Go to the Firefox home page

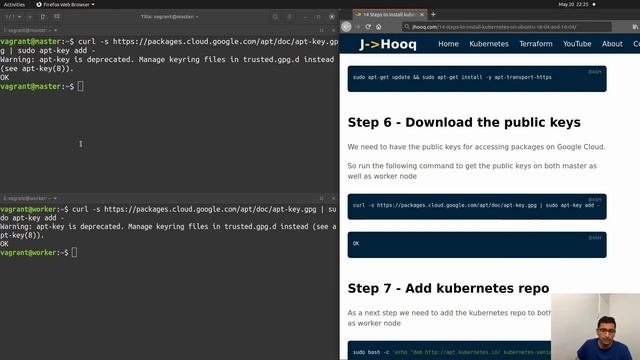click(379, 27)
